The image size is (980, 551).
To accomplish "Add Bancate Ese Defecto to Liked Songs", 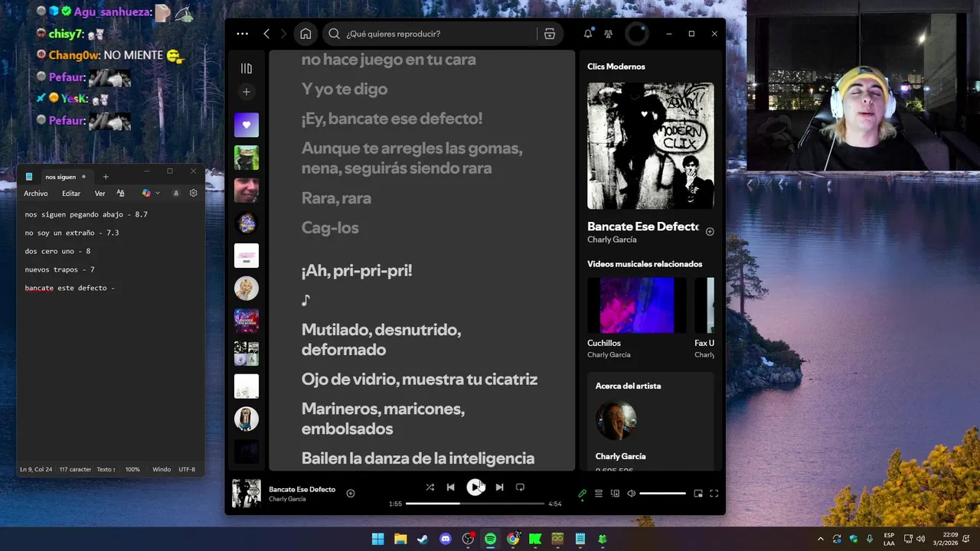I will [351, 494].
